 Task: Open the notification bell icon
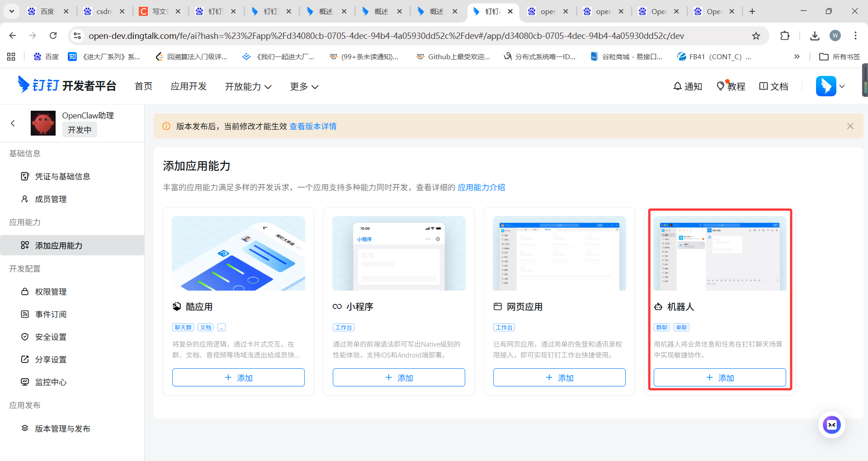pos(677,86)
